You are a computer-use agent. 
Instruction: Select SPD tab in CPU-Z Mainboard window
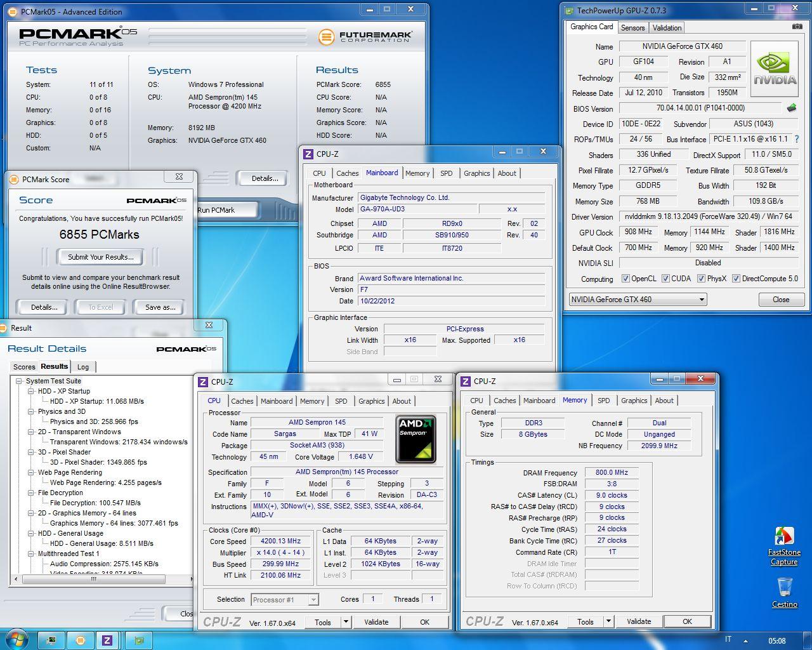[447, 173]
